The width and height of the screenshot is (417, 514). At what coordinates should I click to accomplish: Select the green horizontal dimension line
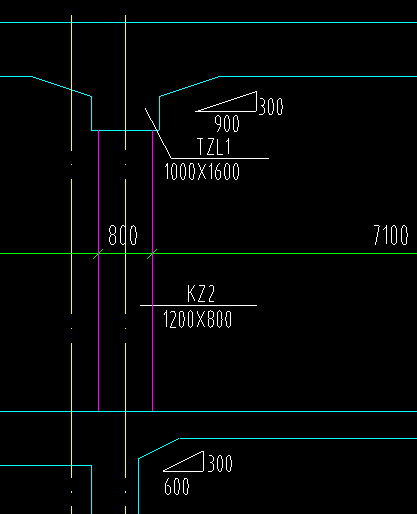click(208, 254)
